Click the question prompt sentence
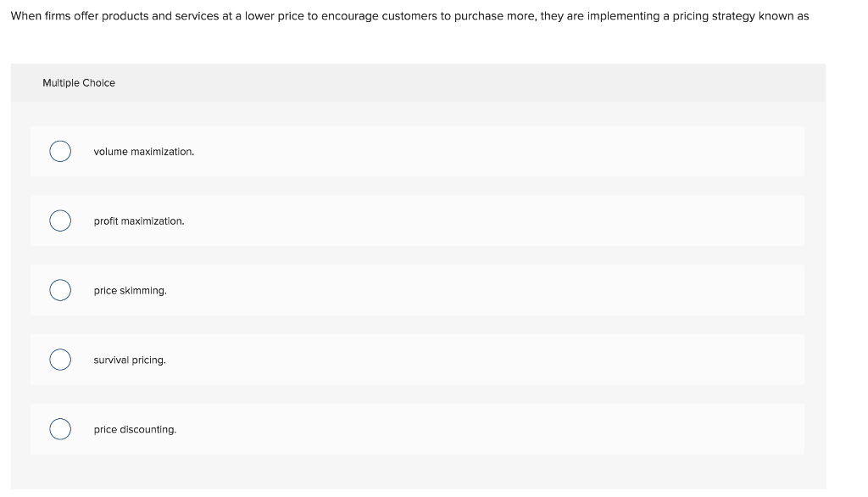The width and height of the screenshot is (868, 497). point(409,16)
